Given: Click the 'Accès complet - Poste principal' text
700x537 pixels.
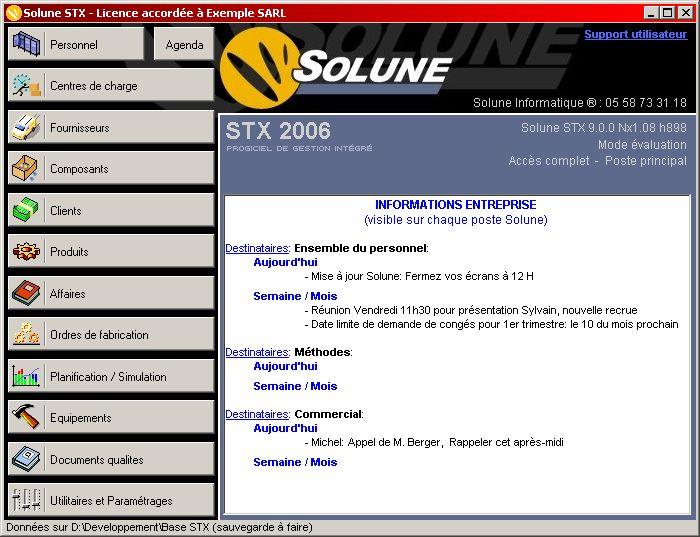Looking at the screenshot, I should [598, 161].
